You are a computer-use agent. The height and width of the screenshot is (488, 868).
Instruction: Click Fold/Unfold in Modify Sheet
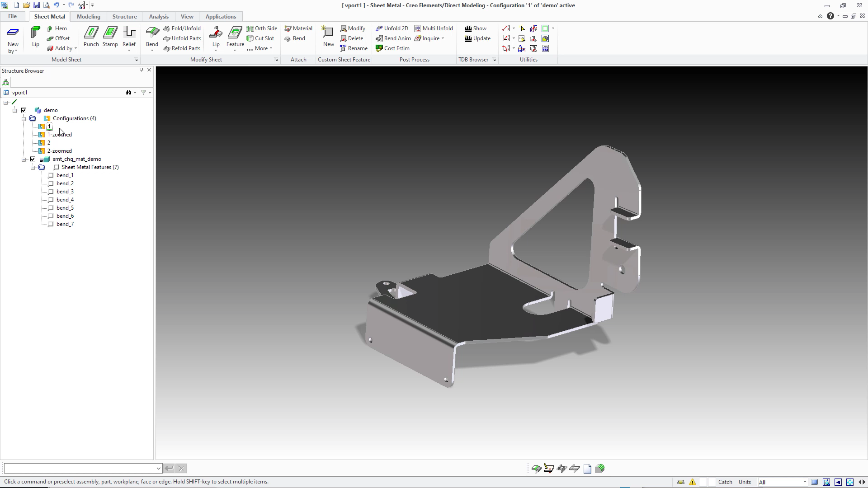coord(182,28)
